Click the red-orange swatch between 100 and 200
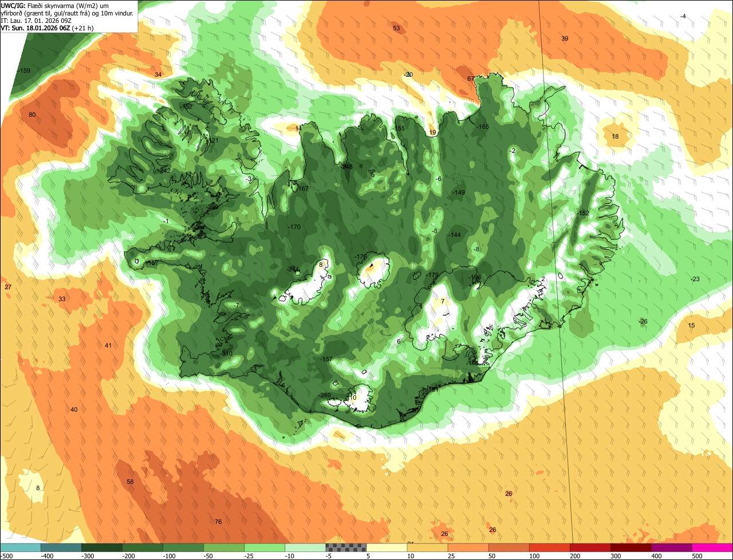Screen dimensions: 733x560 tap(549, 547)
